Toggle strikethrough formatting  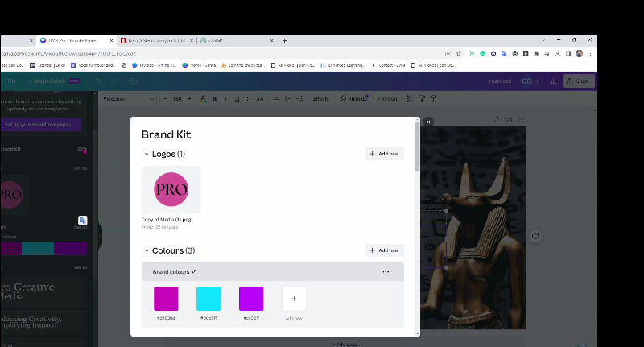[x=249, y=99]
